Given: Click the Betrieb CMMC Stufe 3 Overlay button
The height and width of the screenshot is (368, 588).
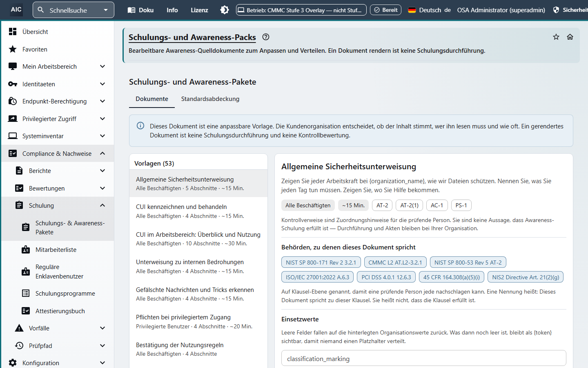Looking at the screenshot, I should pyautogui.click(x=301, y=10).
